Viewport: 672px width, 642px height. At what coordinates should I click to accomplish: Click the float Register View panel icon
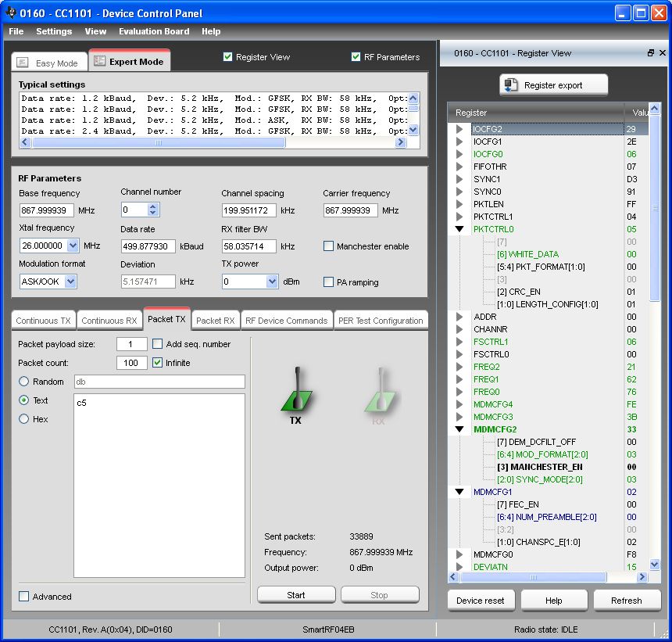point(651,52)
